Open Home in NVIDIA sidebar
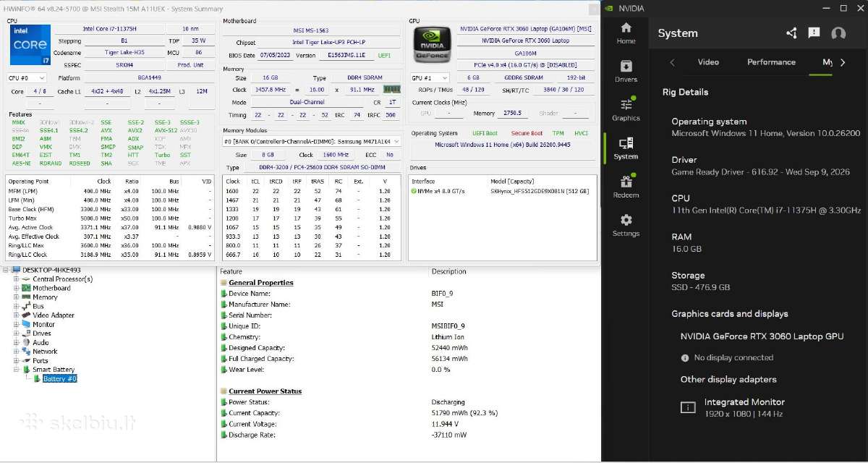 pos(626,33)
